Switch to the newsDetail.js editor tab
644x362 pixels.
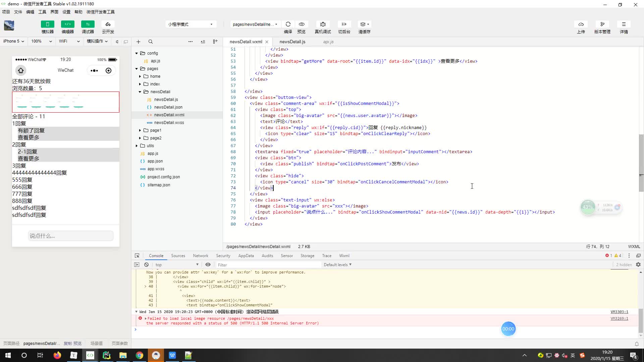point(292,42)
